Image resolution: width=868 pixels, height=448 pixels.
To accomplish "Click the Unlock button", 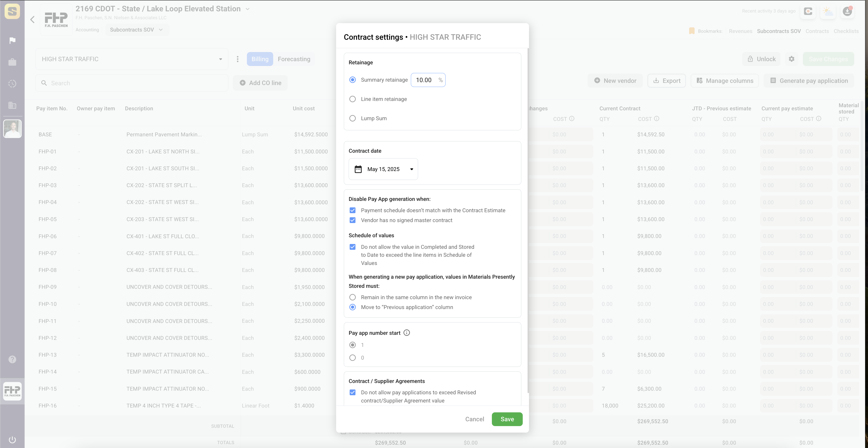I will [761, 59].
